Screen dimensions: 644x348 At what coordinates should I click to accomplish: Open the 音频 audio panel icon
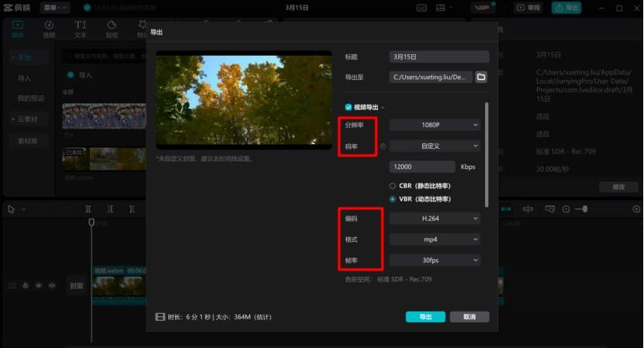[x=49, y=29]
